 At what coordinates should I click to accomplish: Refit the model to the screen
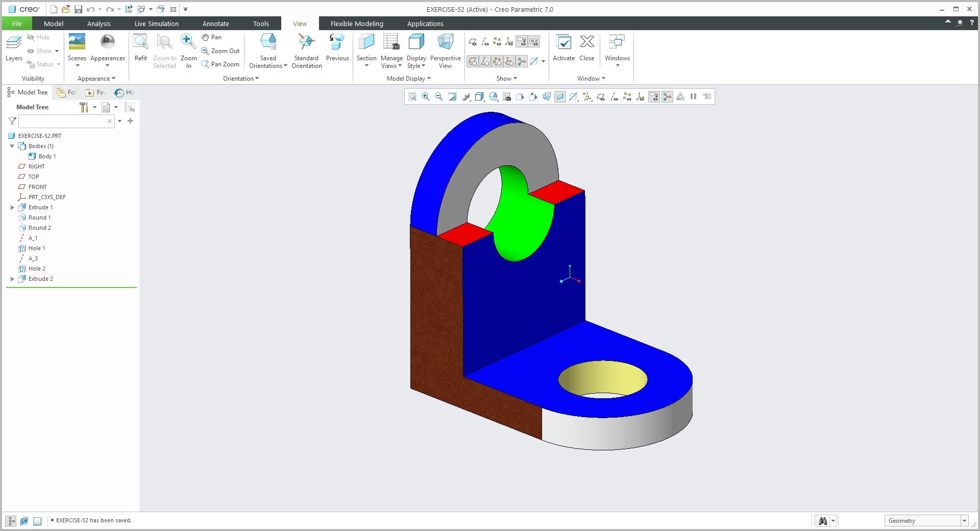141,49
